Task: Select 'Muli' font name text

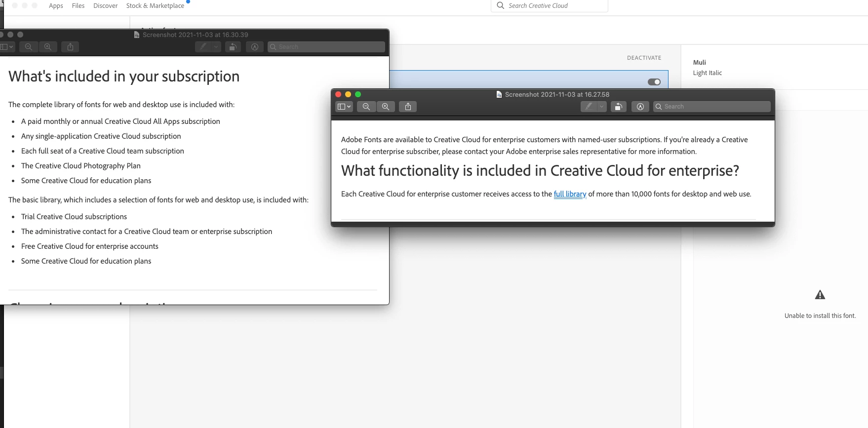Action: pos(699,63)
